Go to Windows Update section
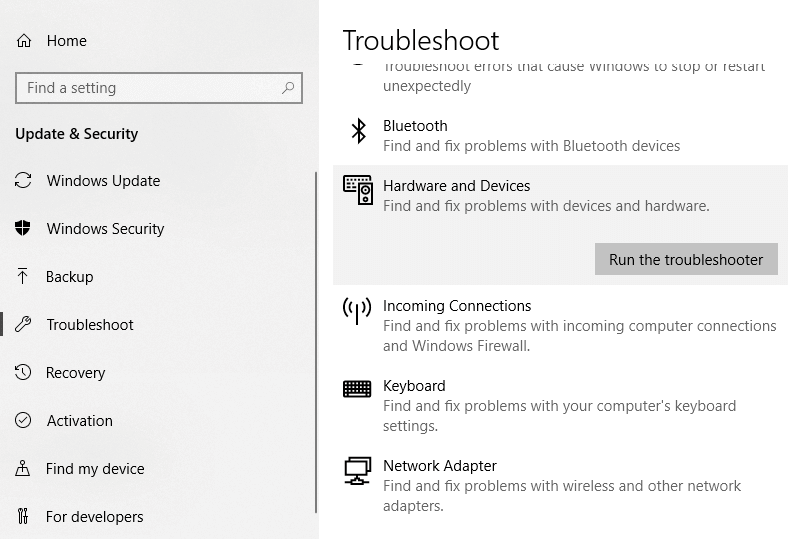The image size is (793, 539). click(x=103, y=181)
